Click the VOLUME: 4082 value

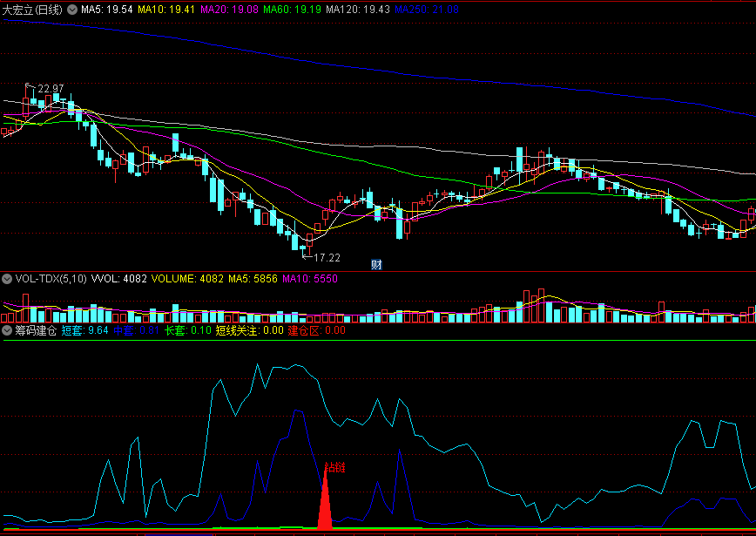187,279
